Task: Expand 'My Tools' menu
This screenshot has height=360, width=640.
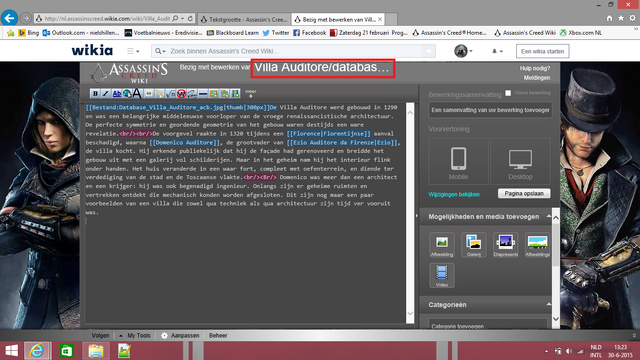Action: click(x=135, y=335)
